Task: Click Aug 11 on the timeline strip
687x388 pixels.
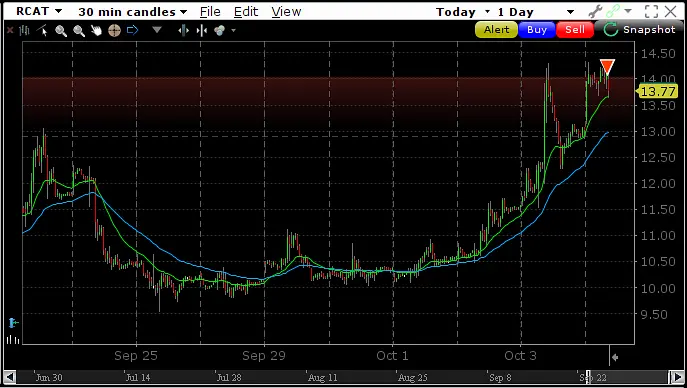Action: (x=322, y=377)
